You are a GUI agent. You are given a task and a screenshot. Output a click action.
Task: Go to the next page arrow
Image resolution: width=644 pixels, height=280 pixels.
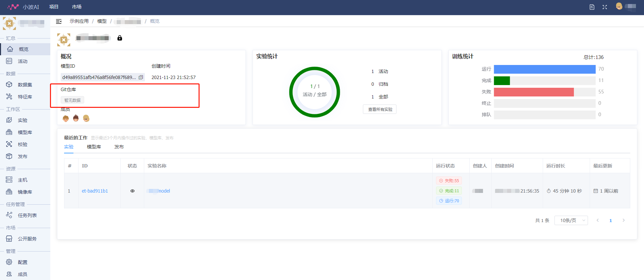624,220
